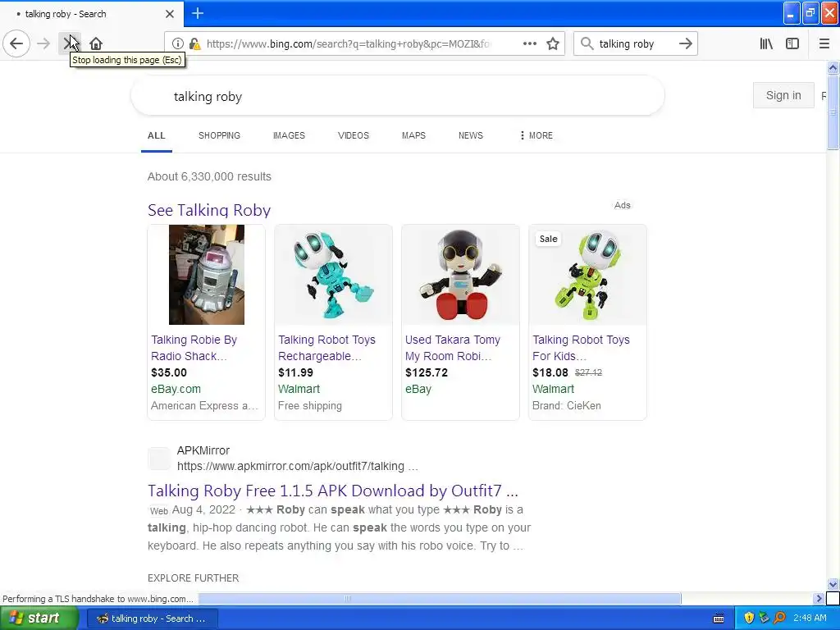840x630 pixels.
Task: Show site information via the info icon
Action: coord(178,44)
